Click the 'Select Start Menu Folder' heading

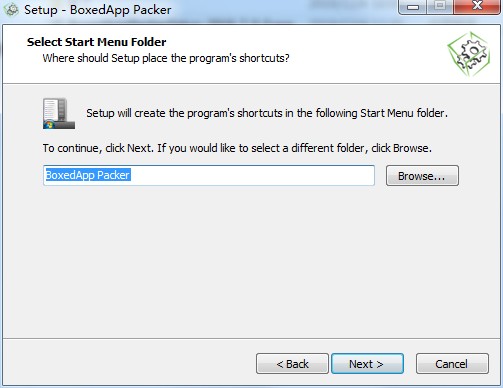tap(96, 42)
